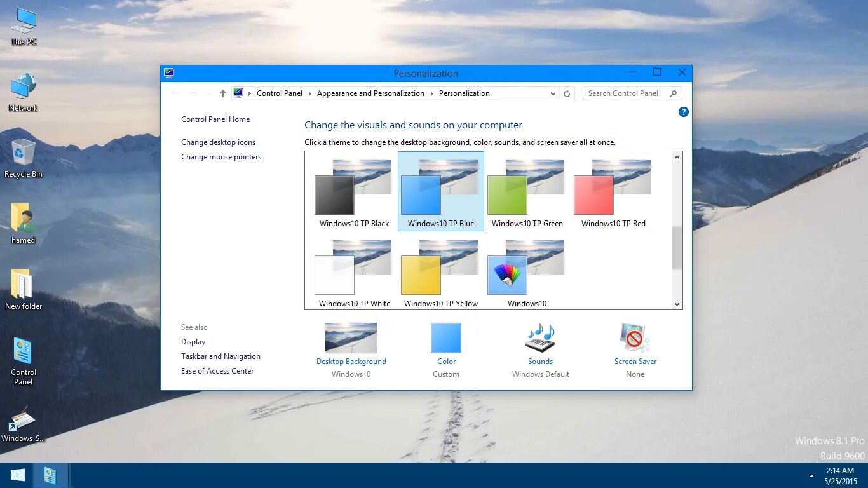This screenshot has width=868, height=488.
Task: Show hidden icons in system tray
Action: pos(811,476)
